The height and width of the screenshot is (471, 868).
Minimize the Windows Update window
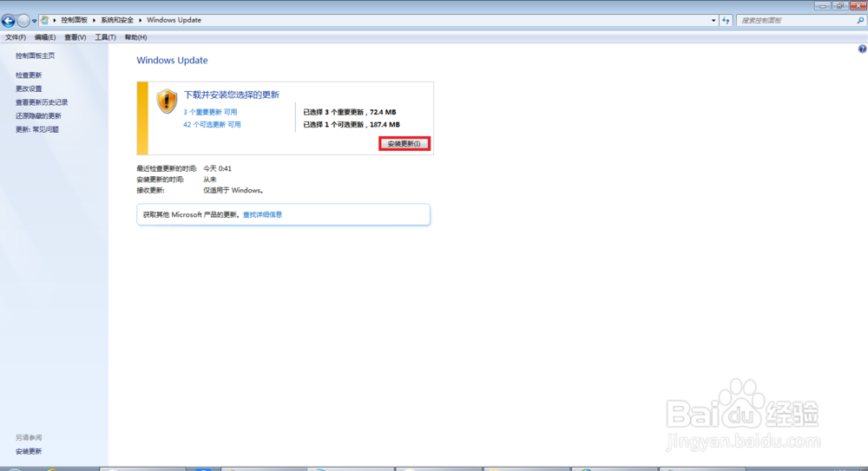(823, 5)
